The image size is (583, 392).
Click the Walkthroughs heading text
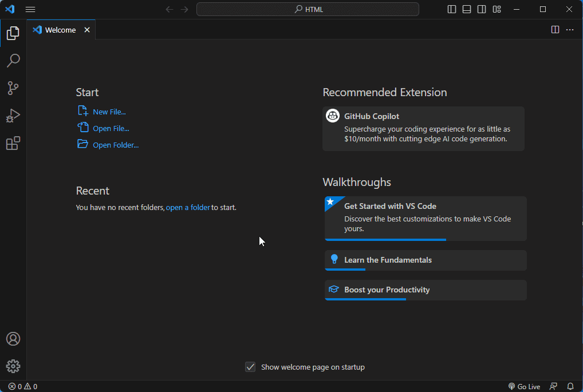[x=357, y=182]
